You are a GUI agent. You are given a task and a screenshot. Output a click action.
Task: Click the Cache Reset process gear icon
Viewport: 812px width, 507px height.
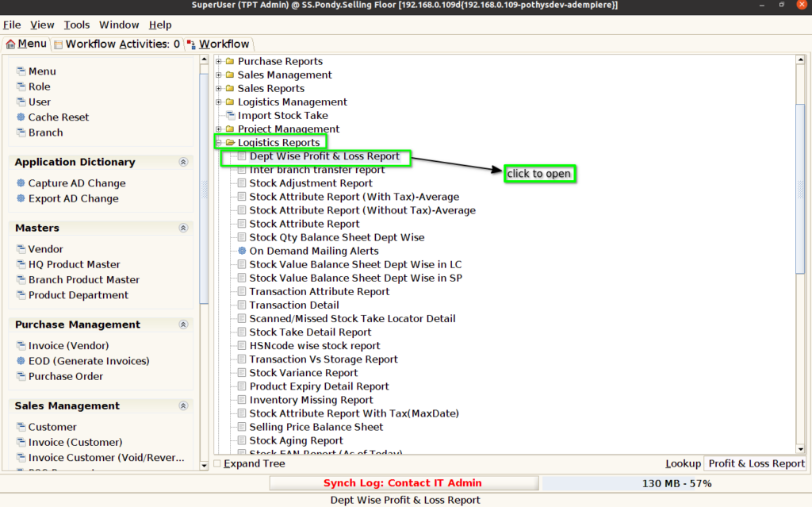[x=21, y=117]
